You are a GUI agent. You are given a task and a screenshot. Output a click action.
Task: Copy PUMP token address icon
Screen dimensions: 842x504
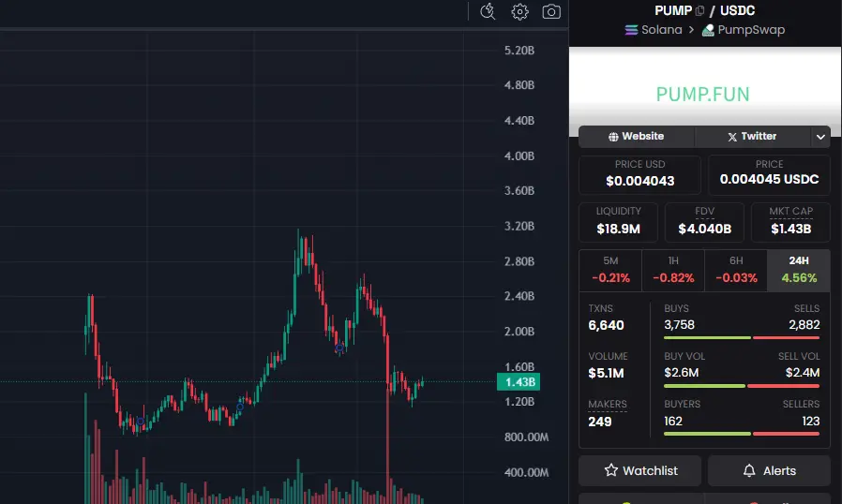pyautogui.click(x=699, y=10)
